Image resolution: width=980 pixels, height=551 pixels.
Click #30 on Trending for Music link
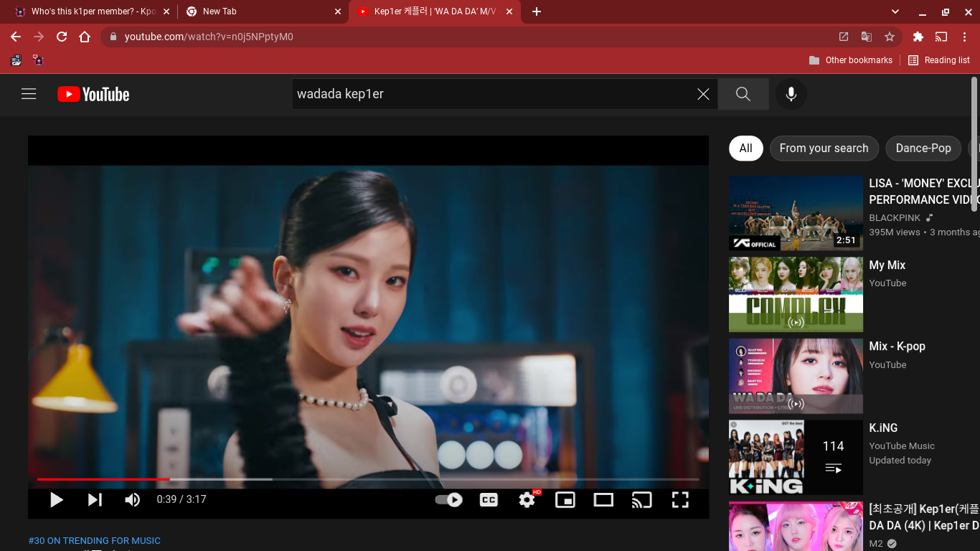95,541
